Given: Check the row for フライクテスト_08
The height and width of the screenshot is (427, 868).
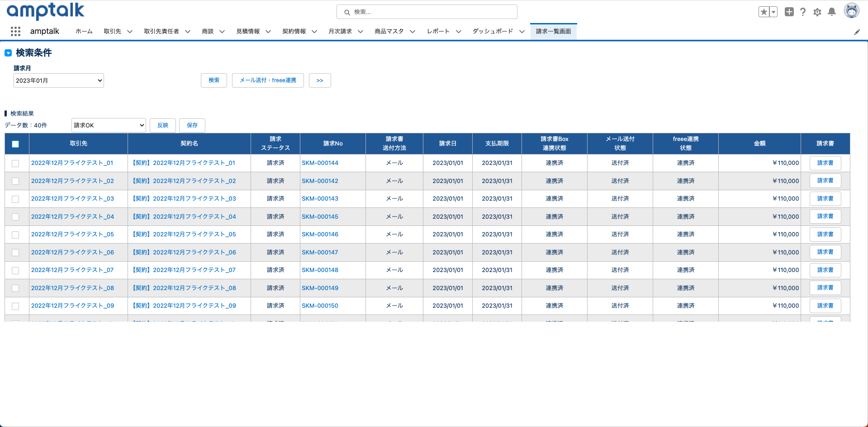Looking at the screenshot, I should 15,288.
